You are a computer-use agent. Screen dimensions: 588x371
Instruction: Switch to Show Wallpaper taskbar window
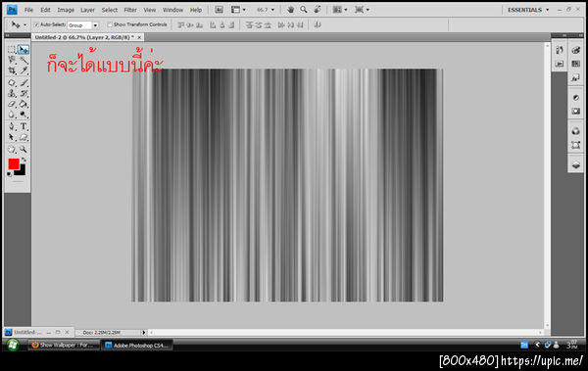[x=64, y=346]
